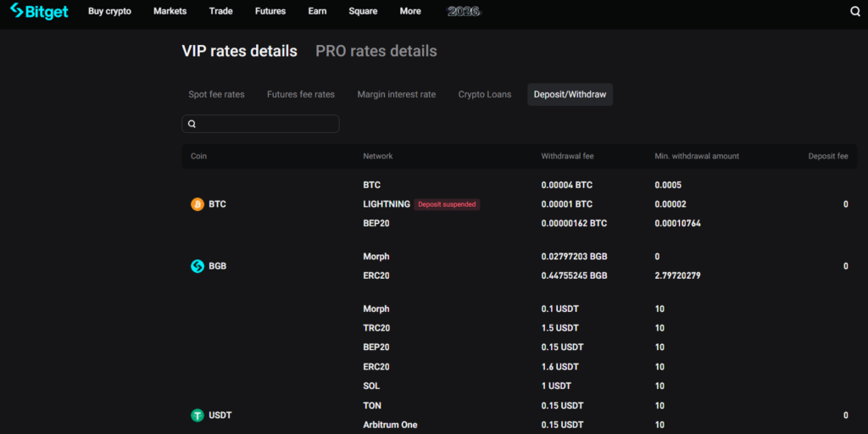The height and width of the screenshot is (434, 868).
Task: Open the search magnifier icon in top bar
Action: pos(854,12)
